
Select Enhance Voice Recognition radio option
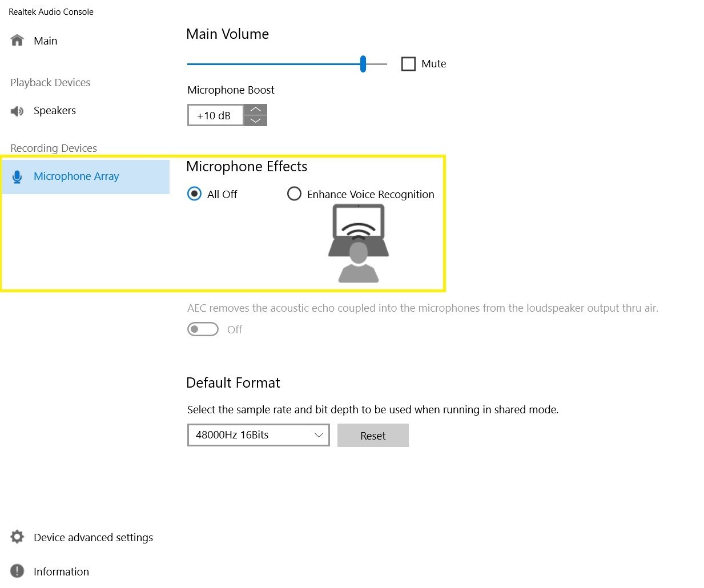(x=294, y=194)
